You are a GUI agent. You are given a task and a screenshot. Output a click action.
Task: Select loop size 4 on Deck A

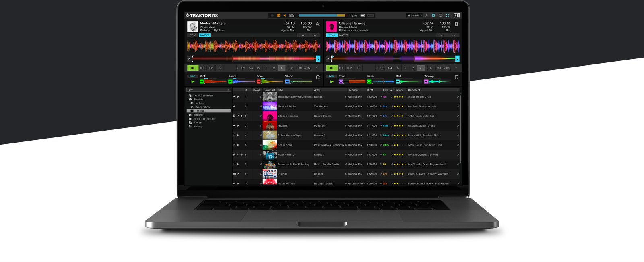coord(282,68)
